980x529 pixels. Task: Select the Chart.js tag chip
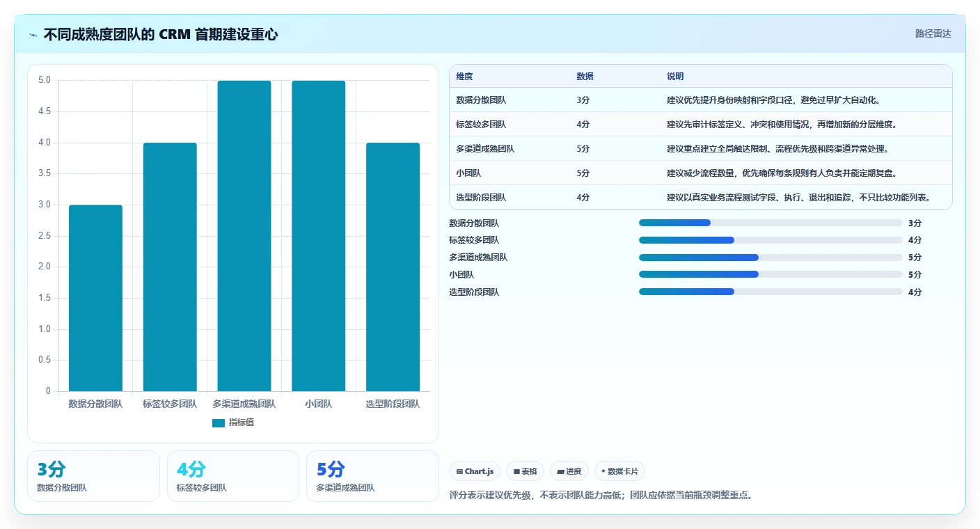click(x=475, y=471)
